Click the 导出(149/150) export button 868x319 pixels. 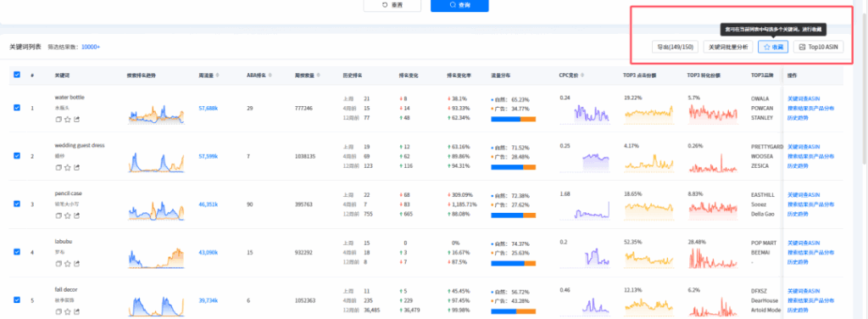tap(676, 47)
